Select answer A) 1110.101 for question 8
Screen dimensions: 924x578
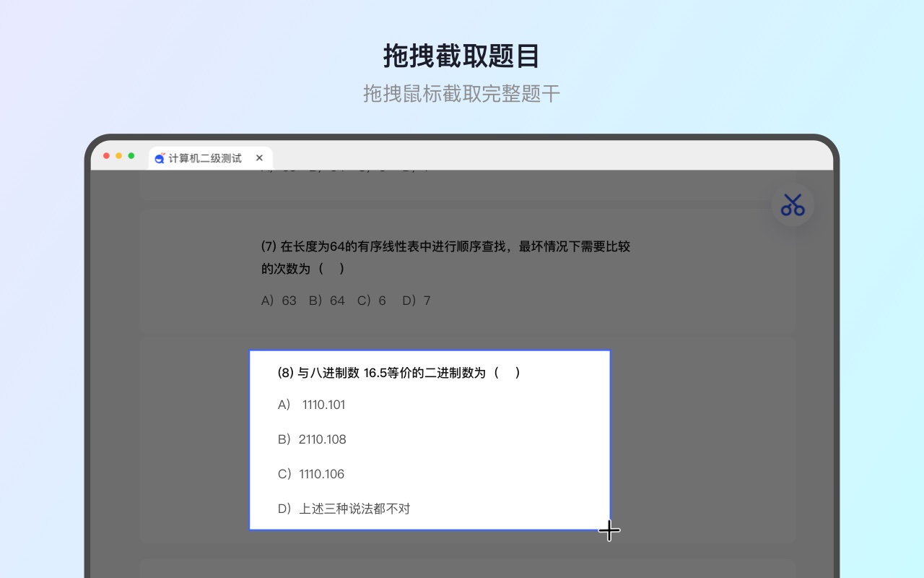tap(311, 405)
